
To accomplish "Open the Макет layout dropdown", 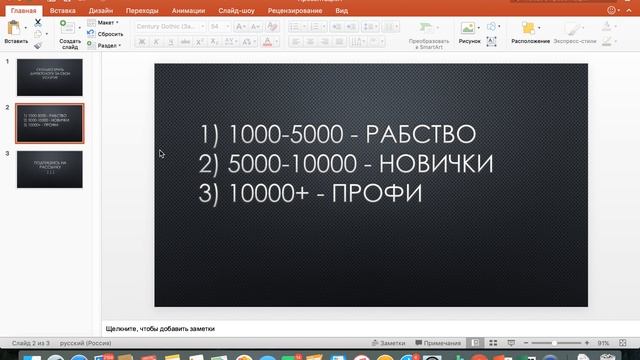I will (103, 23).
